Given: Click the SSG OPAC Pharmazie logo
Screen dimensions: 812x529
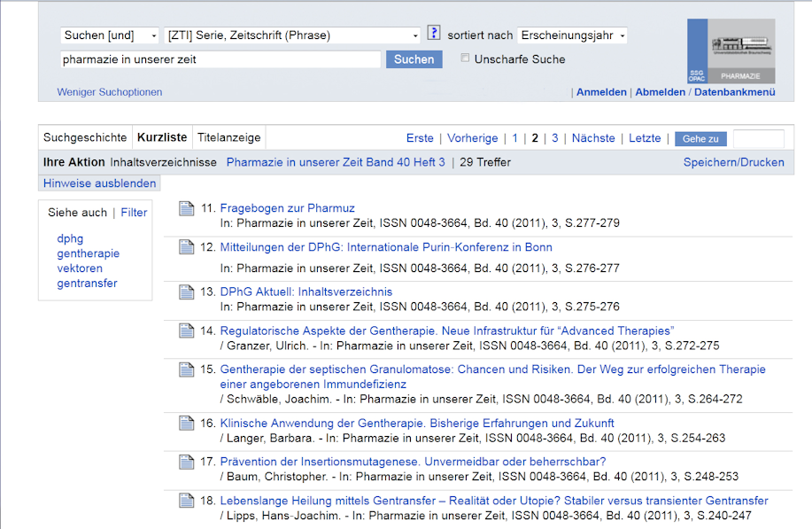Looking at the screenshot, I should pos(731,51).
